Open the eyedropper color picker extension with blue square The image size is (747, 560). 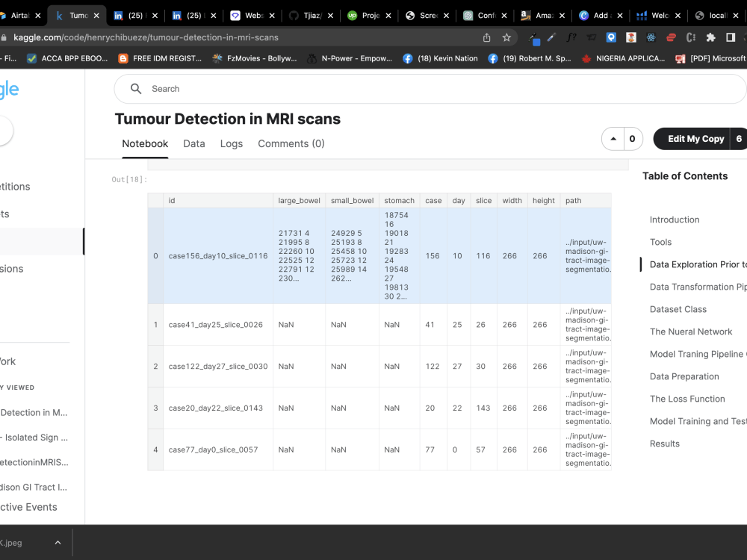[534, 38]
